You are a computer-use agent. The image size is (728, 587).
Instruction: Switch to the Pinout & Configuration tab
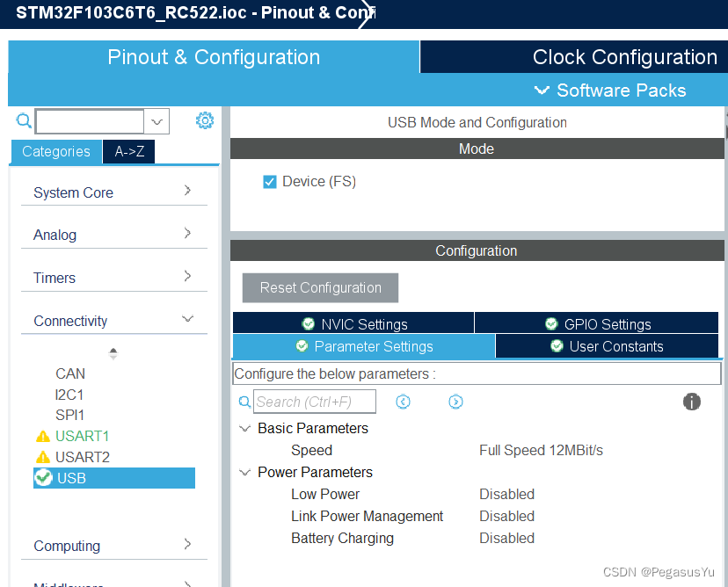click(x=214, y=56)
